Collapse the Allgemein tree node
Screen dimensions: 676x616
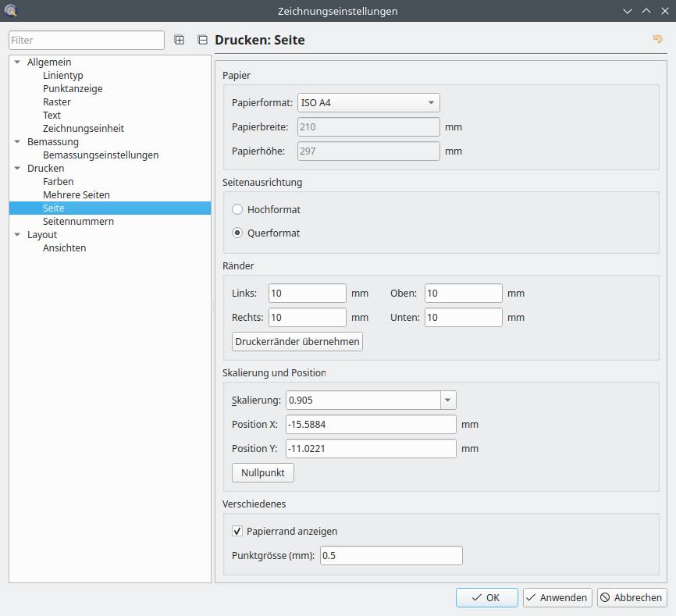point(17,62)
